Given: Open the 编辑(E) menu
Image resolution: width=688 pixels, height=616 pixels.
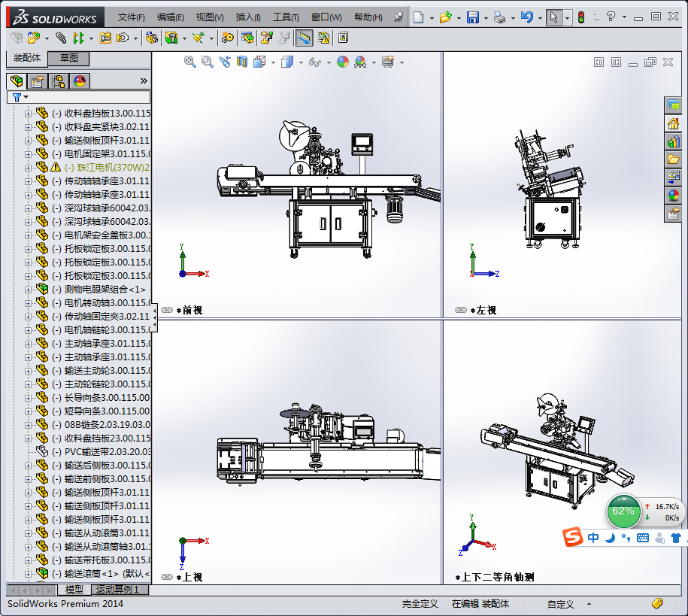Looking at the screenshot, I should point(170,17).
